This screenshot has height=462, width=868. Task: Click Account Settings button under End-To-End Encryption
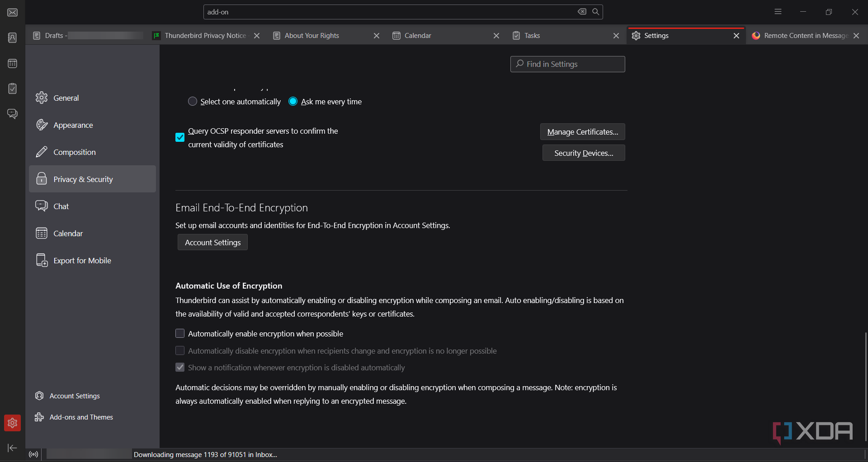click(212, 243)
